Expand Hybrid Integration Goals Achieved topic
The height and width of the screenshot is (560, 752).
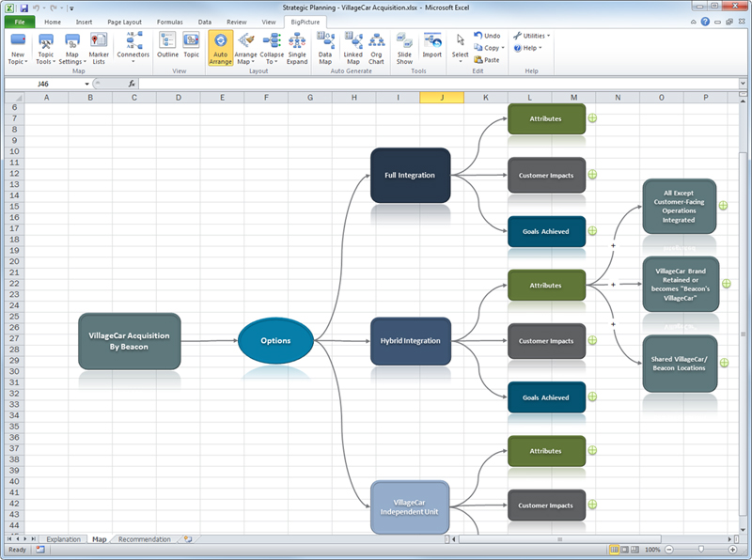click(x=593, y=397)
